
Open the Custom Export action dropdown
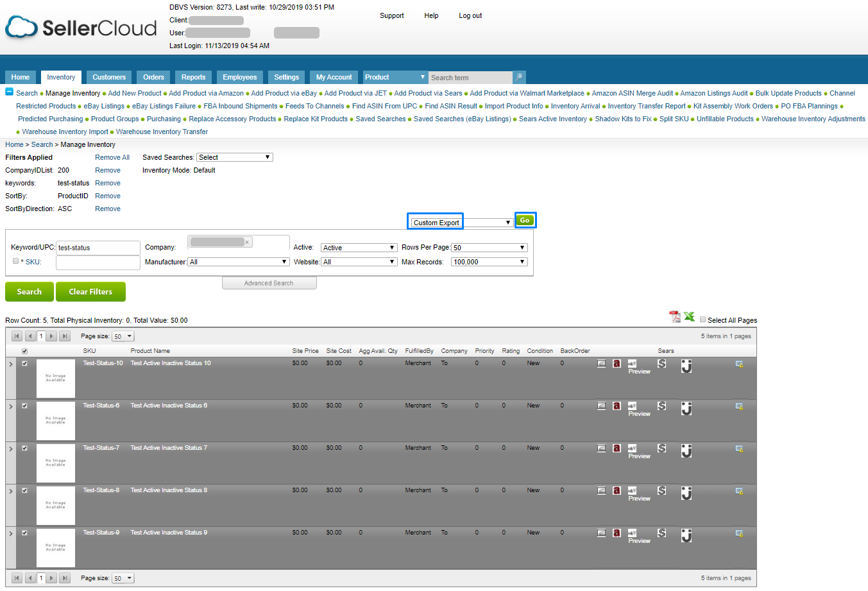(461, 223)
